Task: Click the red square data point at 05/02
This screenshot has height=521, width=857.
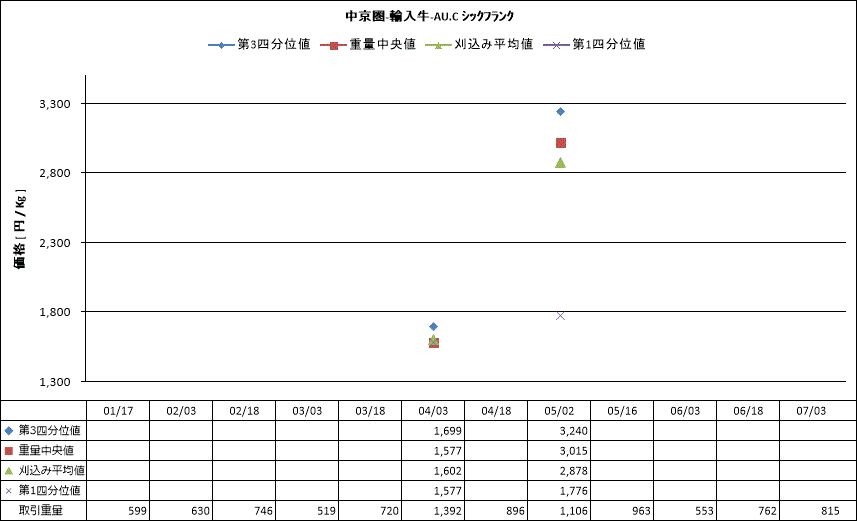Action: (560, 143)
